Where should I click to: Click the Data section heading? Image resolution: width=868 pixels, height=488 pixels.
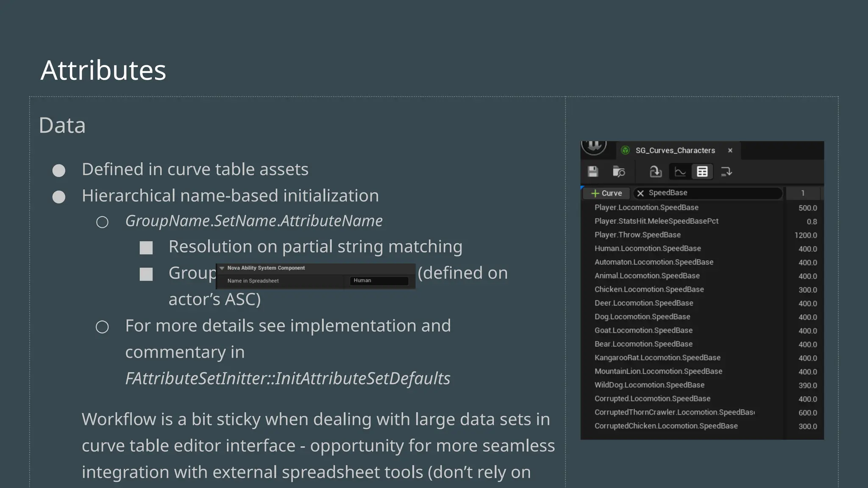pyautogui.click(x=62, y=125)
